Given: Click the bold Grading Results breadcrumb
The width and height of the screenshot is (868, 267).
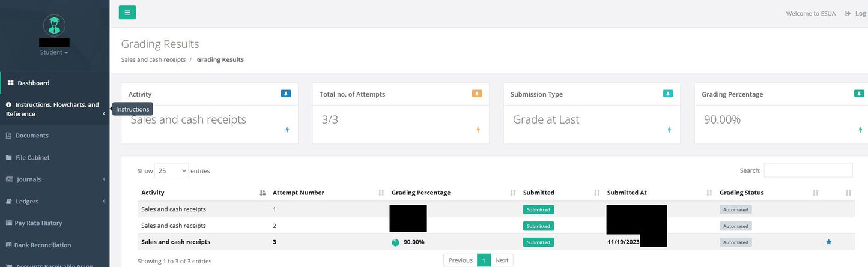Looking at the screenshot, I should pos(220,59).
